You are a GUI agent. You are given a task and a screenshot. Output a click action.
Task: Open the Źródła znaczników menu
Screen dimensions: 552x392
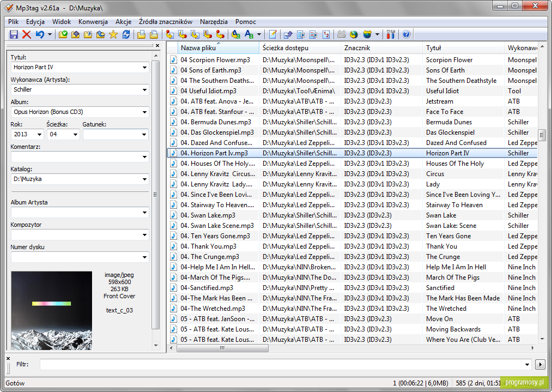[166, 22]
